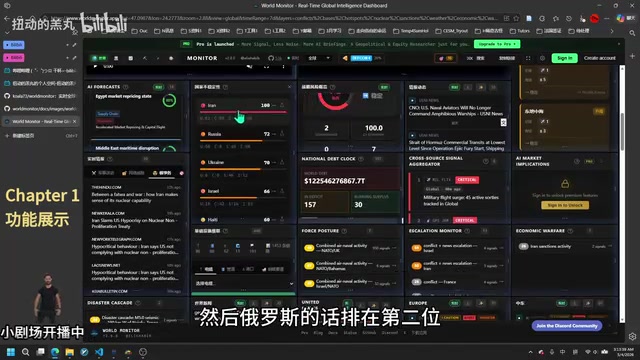Click the Israel instability score bar
The width and height of the screenshot is (640, 360).
click(x=243, y=198)
